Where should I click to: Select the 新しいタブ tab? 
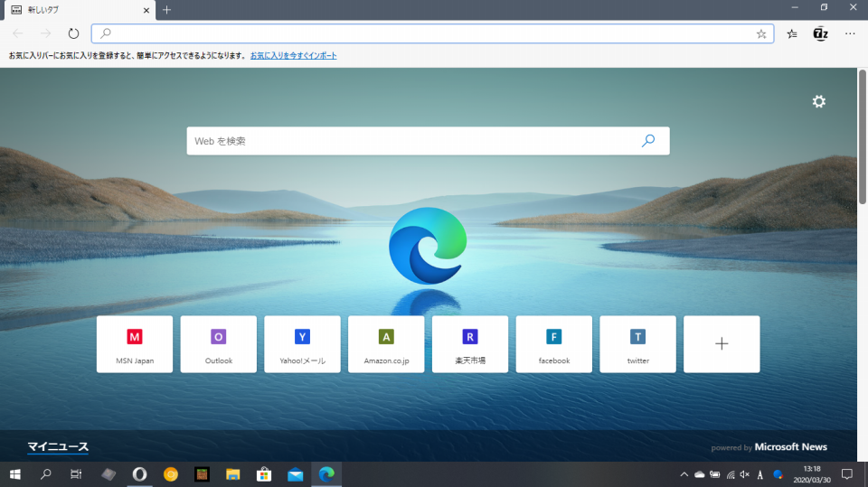tap(78, 10)
